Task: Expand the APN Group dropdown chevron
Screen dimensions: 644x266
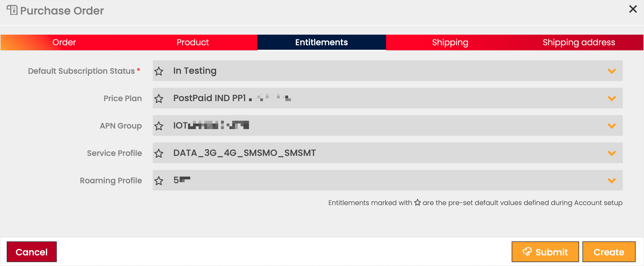Action: 612,126
